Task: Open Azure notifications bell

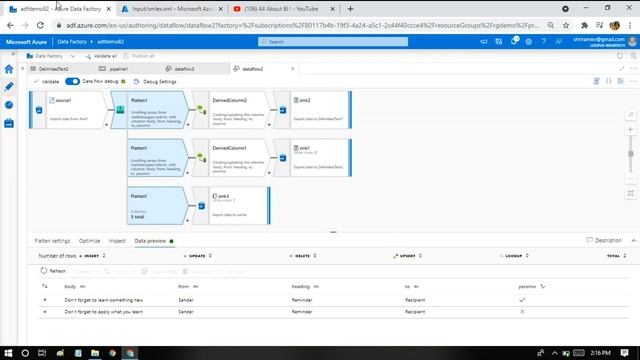Action: click(514, 41)
